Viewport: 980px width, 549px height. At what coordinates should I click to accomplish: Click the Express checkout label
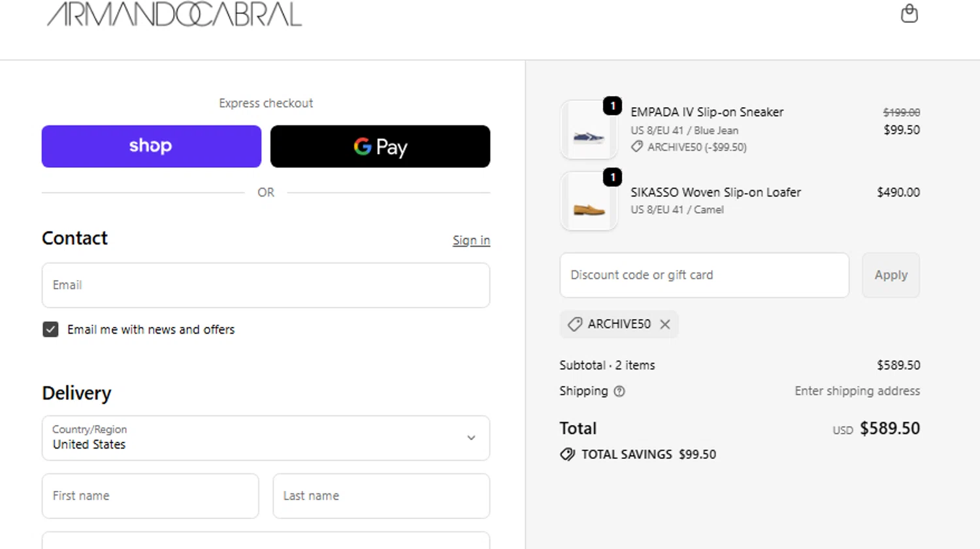click(x=266, y=103)
